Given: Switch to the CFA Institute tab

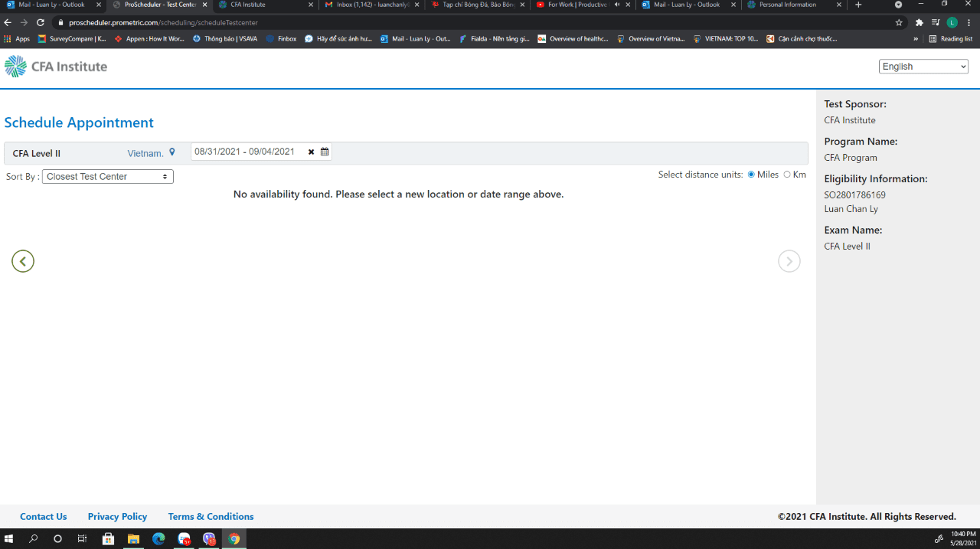Looking at the screenshot, I should [265, 5].
